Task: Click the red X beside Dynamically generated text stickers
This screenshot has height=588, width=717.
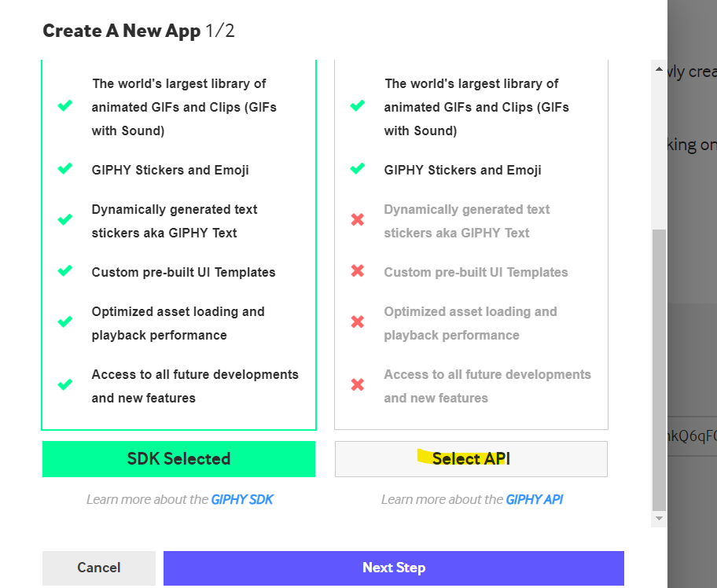Action: click(x=357, y=219)
